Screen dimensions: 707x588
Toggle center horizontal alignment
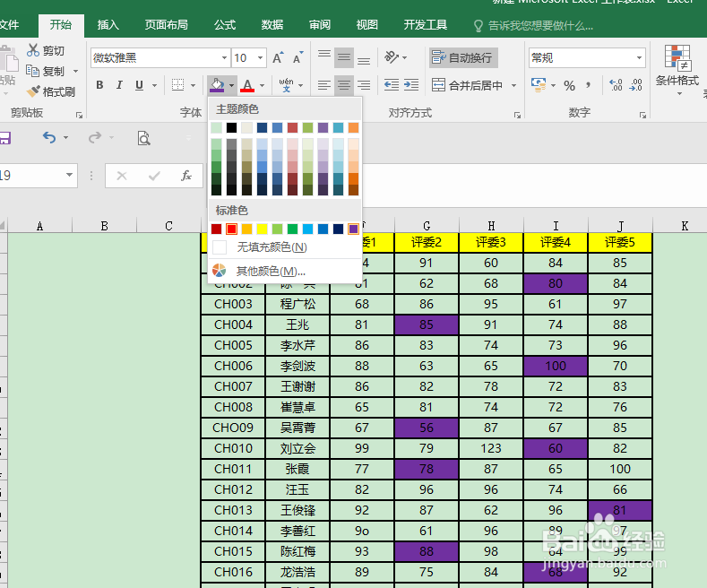(x=344, y=85)
